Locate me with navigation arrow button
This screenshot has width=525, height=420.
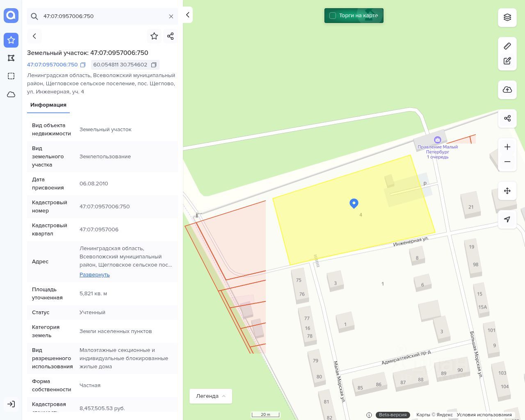(x=507, y=219)
